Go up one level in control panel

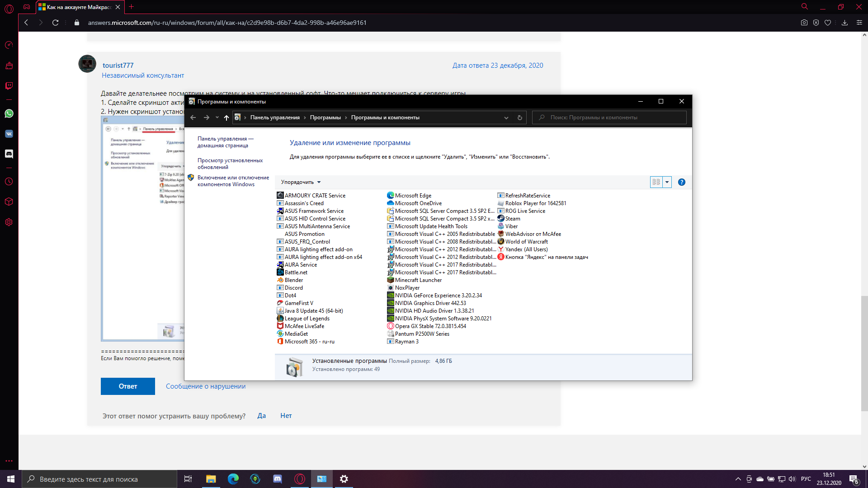click(x=226, y=117)
